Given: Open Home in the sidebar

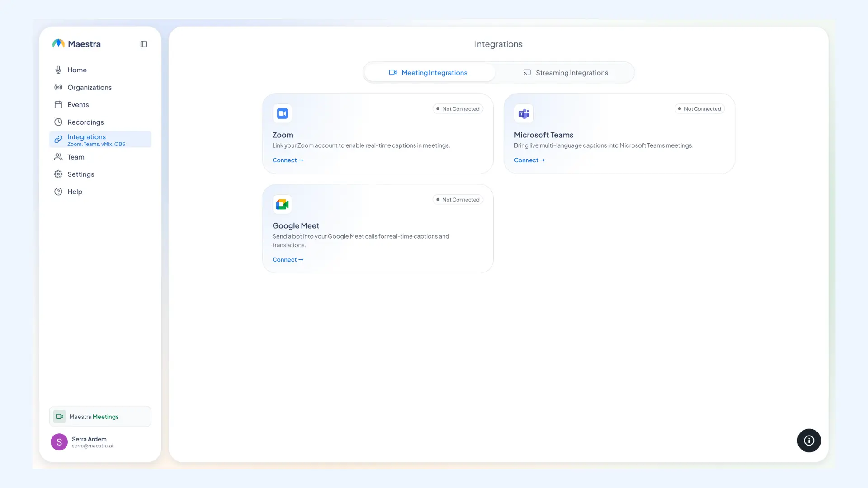Looking at the screenshot, I should click(100, 70).
